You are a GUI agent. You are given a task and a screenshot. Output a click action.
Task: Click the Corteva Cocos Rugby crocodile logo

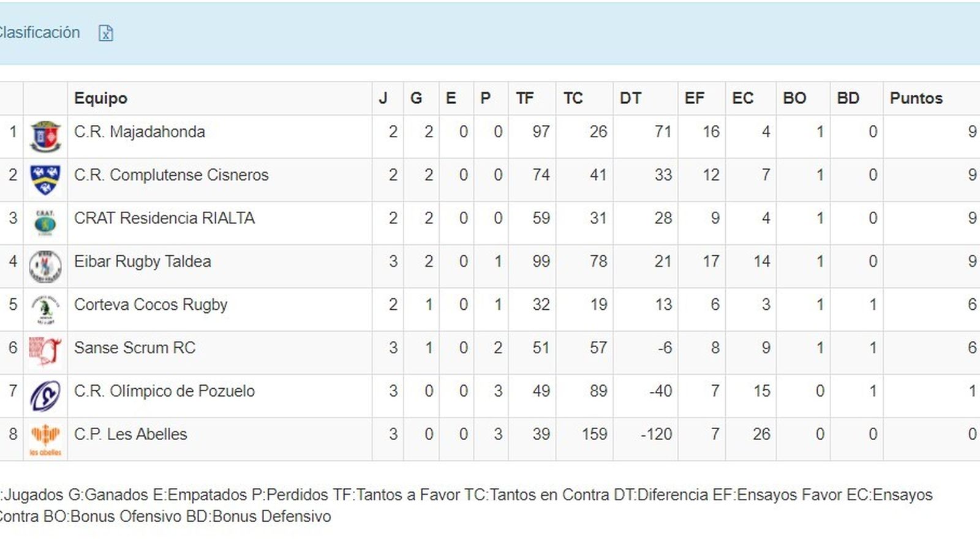[45, 304]
